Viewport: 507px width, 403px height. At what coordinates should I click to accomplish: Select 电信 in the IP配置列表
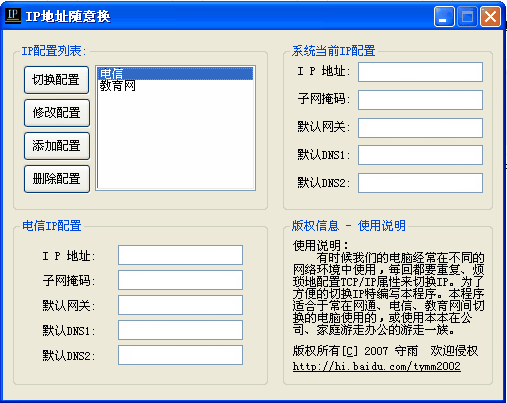pos(175,74)
